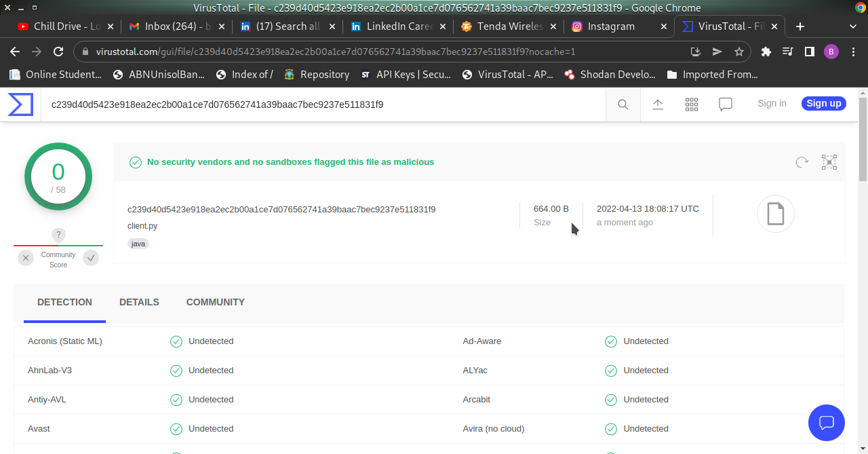Click the site padlock icon
868x454 pixels.
pyautogui.click(x=86, y=52)
